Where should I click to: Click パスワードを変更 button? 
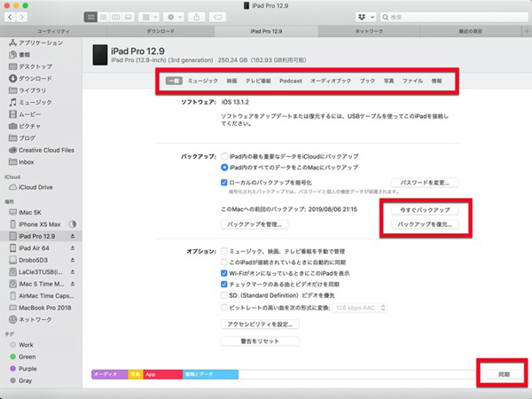[x=425, y=183]
